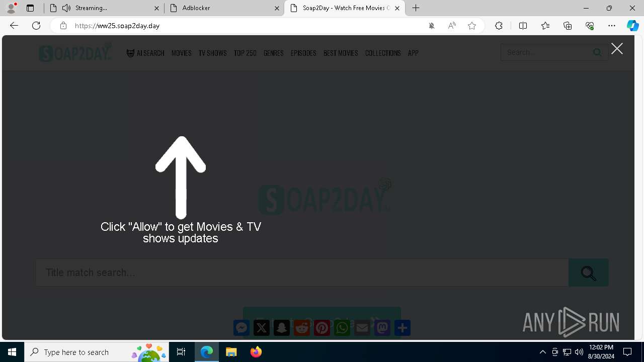This screenshot has height=362, width=644.
Task: Share via Messenger icon
Action: pos(242,328)
